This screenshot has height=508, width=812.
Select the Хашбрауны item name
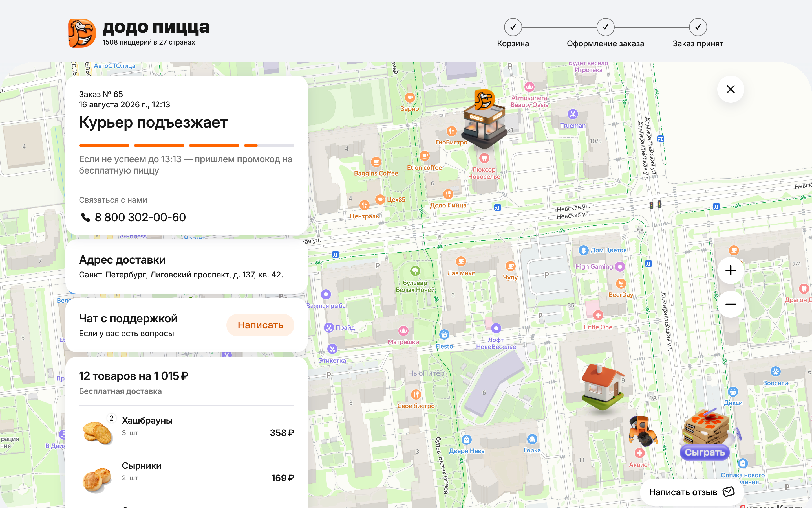tap(147, 420)
